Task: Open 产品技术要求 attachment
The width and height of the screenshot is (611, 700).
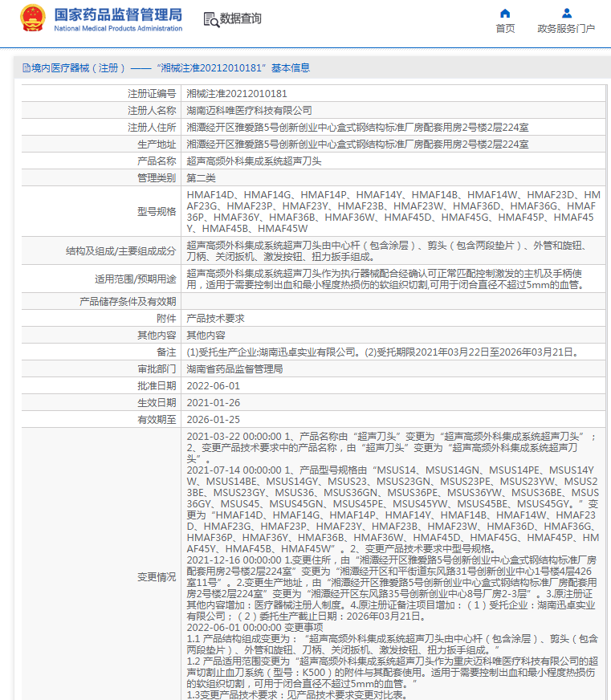Action: (215, 319)
